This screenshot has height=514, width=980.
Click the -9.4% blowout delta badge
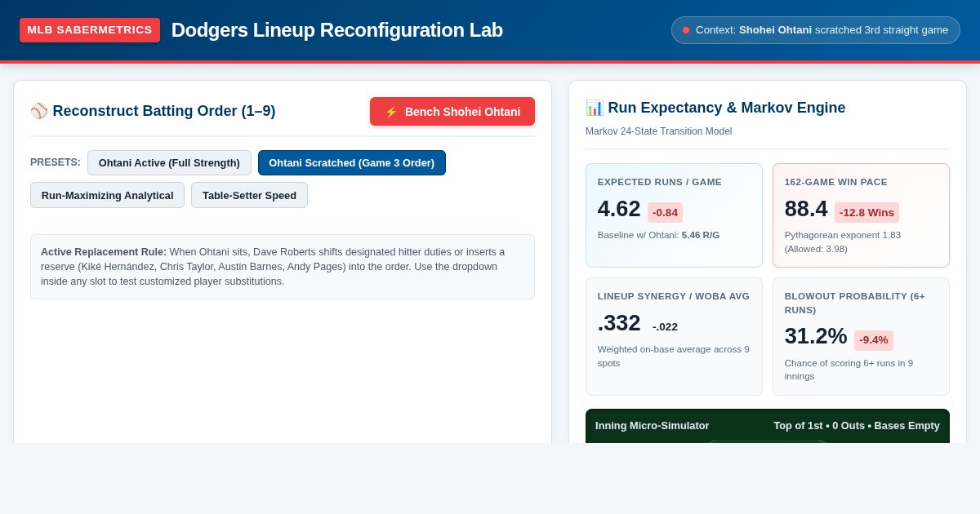(874, 340)
